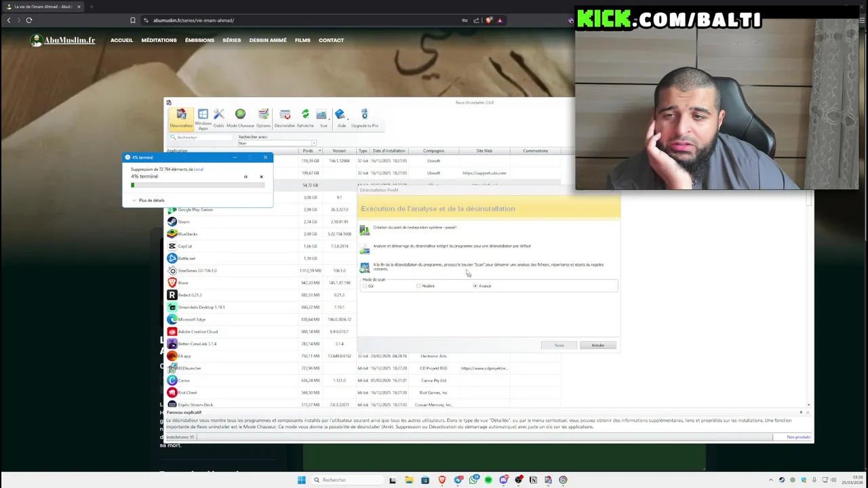Open DESSIN ANIMÉ menu item
The image size is (868, 488).
point(268,40)
